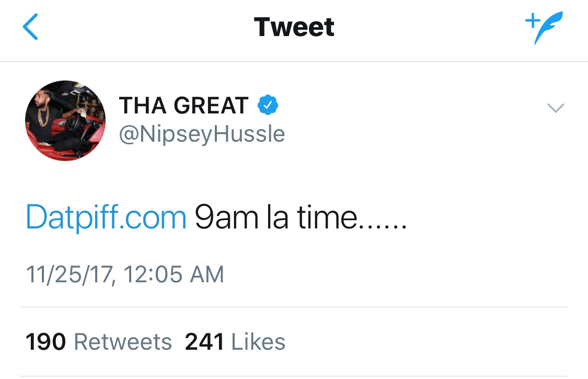Tap the 11/25/17 date text
Screen dimensions: 588x379
[x=70, y=274]
